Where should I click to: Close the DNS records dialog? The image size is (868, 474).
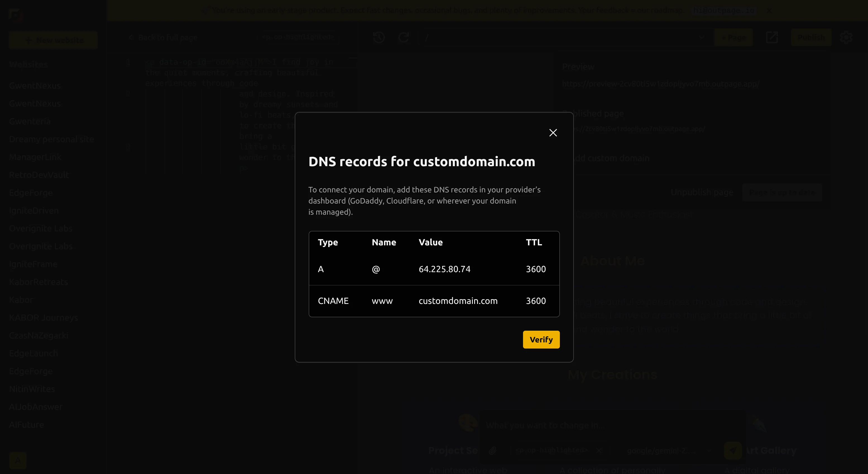553,133
